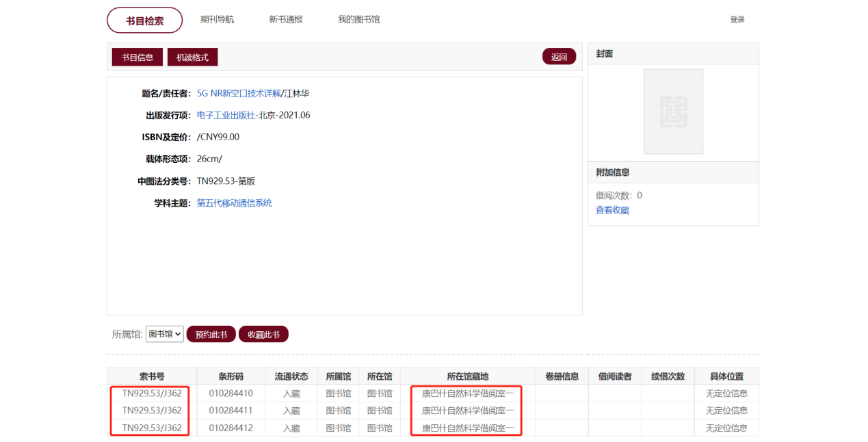Screen dimensions: 868x442
Task: Open the title link 5G NR新空口技术详解
Action: [238, 93]
